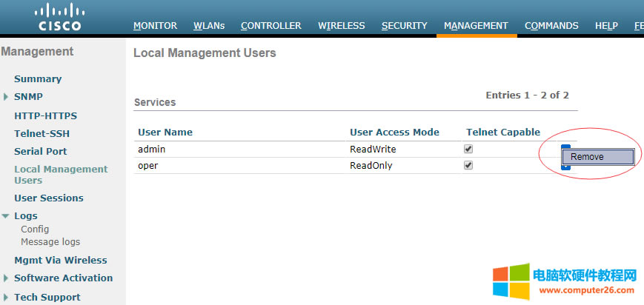Choose Remove from the popup menu
644x305 pixels.
[597, 157]
